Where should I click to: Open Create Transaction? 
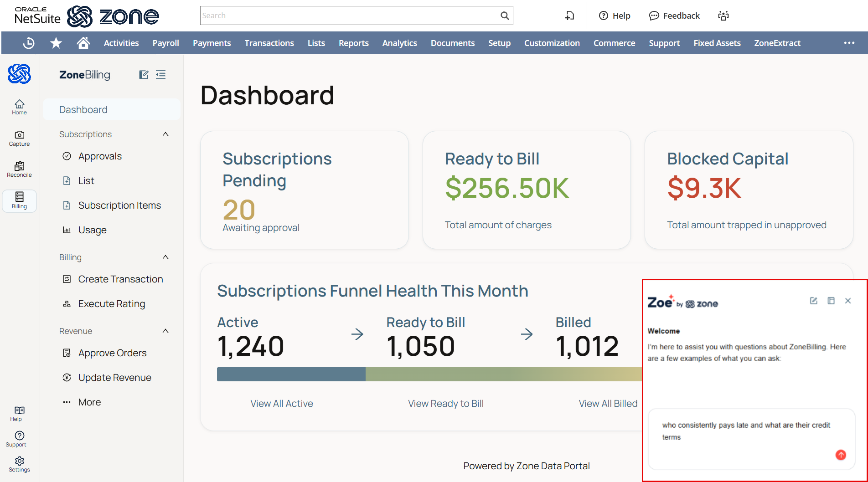point(120,279)
